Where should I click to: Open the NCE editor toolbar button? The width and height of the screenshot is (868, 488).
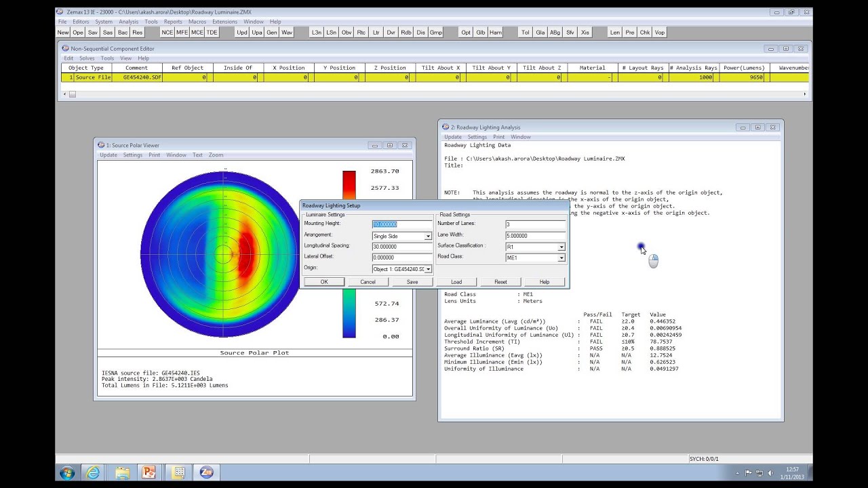pyautogui.click(x=167, y=33)
